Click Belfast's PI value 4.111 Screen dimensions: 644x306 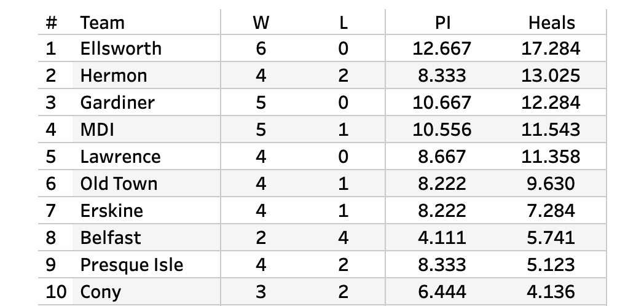coord(442,238)
